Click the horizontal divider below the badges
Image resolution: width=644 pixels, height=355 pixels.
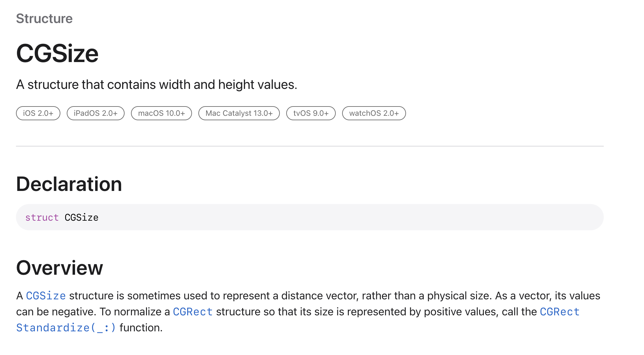tap(310, 146)
